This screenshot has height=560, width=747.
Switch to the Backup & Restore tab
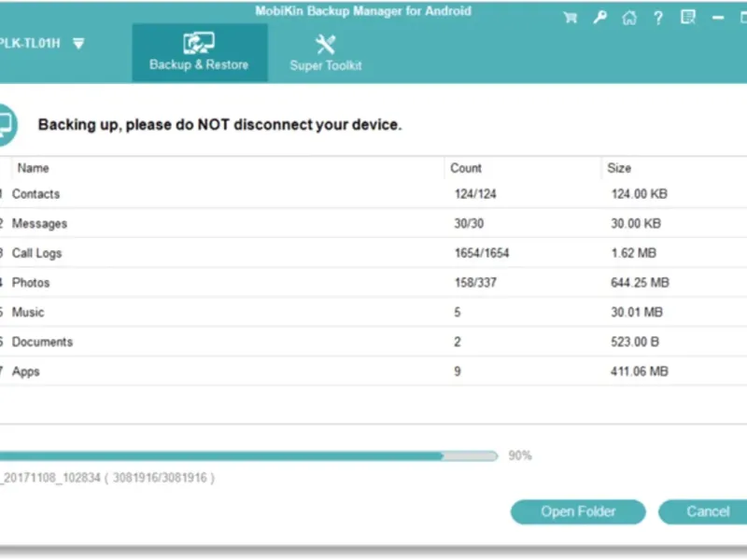(200, 52)
